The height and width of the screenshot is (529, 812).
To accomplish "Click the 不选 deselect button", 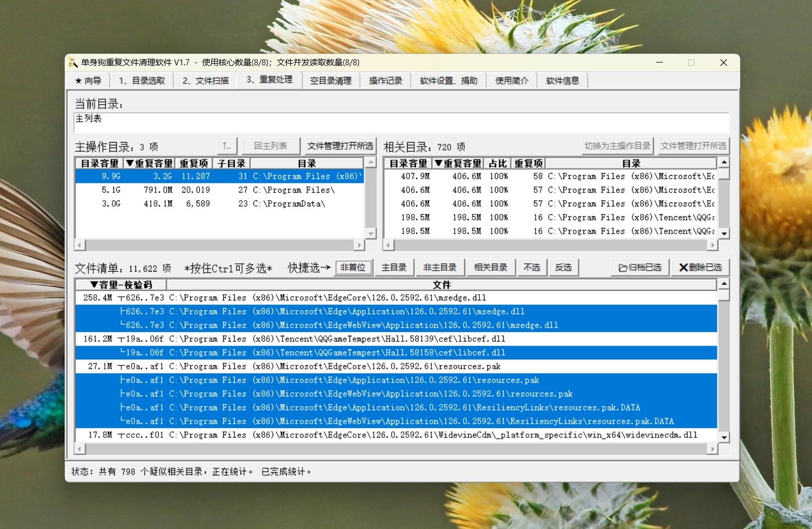I will click(x=532, y=268).
